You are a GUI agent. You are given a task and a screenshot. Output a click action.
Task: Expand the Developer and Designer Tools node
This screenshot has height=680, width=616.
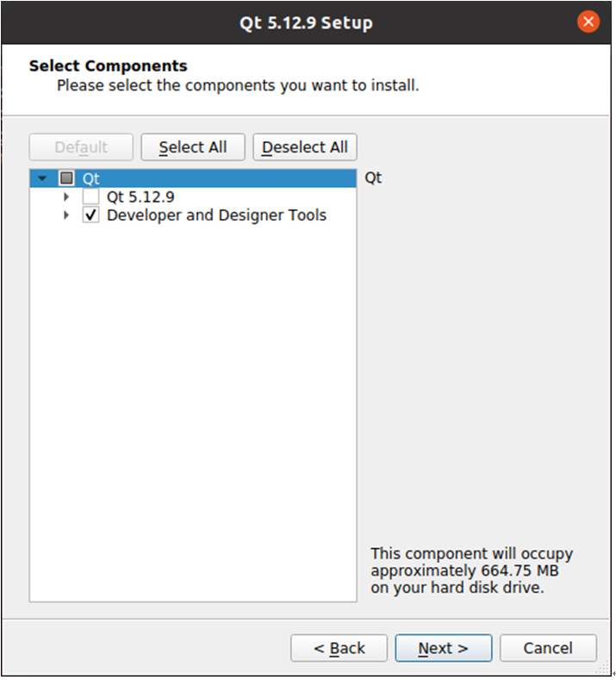pyautogui.click(x=66, y=215)
